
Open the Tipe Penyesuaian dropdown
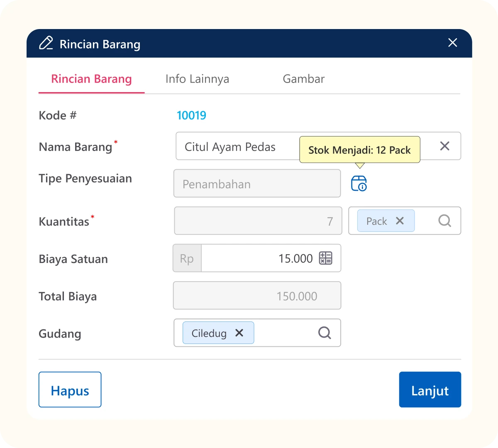pos(257,184)
